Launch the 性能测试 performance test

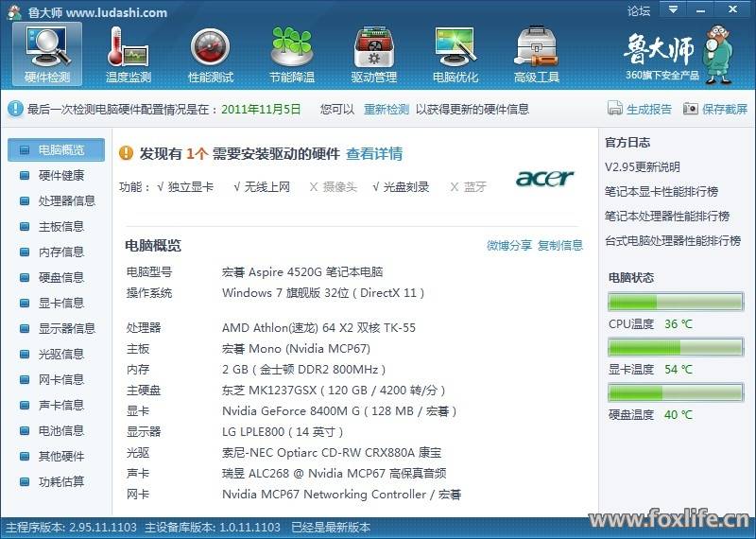pos(210,53)
